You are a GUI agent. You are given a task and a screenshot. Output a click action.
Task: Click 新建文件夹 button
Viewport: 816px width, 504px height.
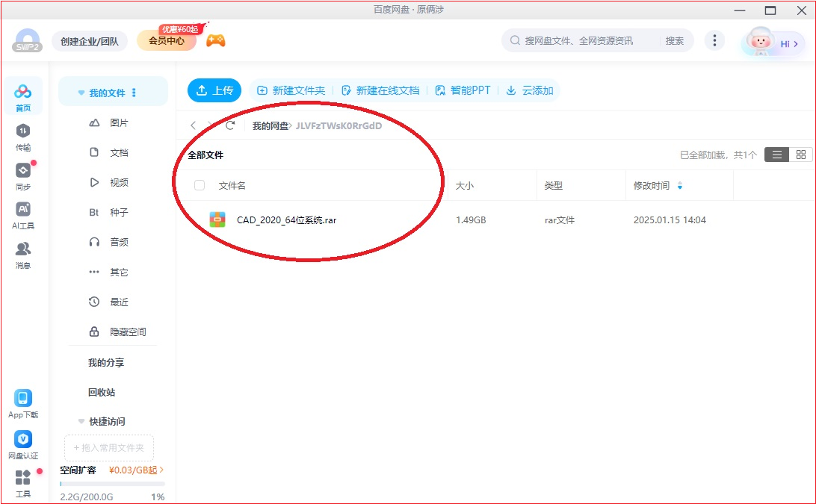click(291, 90)
